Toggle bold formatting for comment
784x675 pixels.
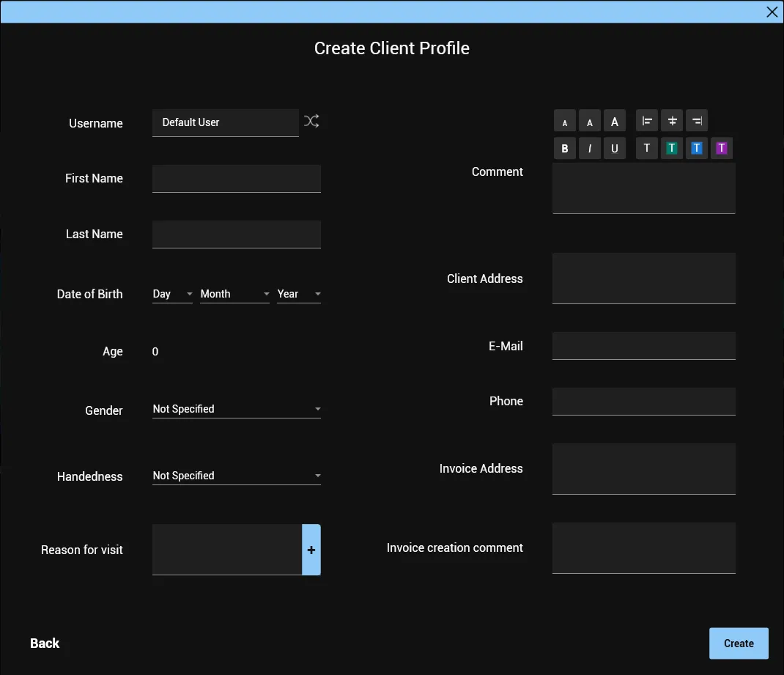564,149
